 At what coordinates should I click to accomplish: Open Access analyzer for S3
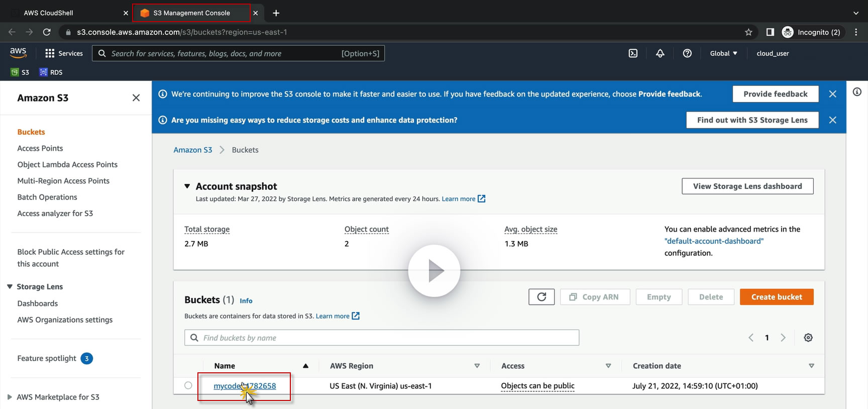(x=55, y=213)
